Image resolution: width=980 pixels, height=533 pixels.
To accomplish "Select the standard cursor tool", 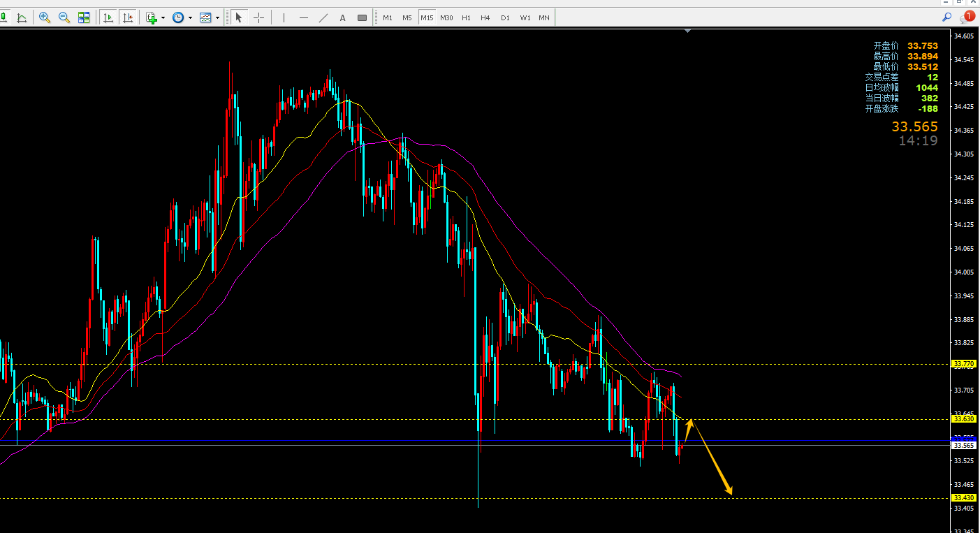I will pos(239,17).
